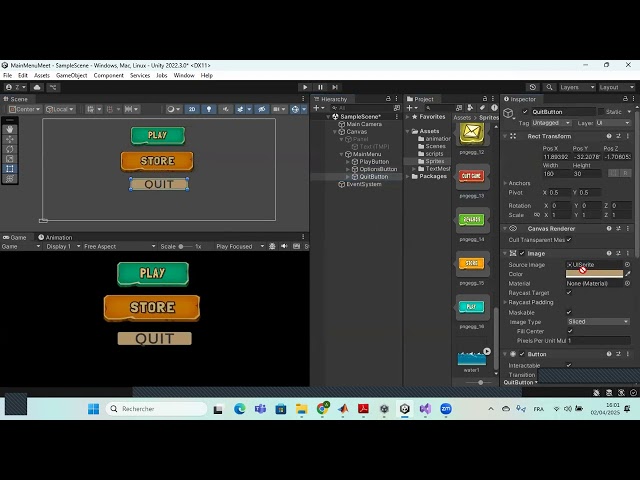Select the pngegg_13 quit game sprite
The height and width of the screenshot is (480, 640).
point(472,176)
